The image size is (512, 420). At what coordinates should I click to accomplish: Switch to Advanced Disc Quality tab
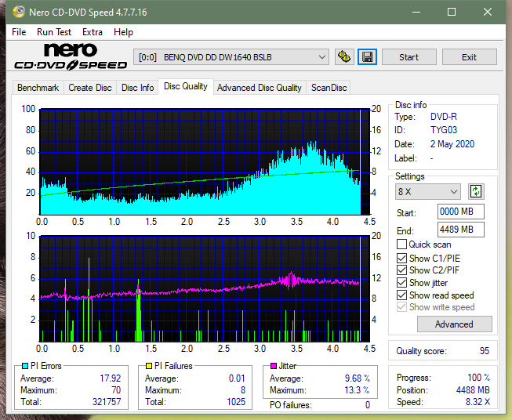tap(260, 88)
